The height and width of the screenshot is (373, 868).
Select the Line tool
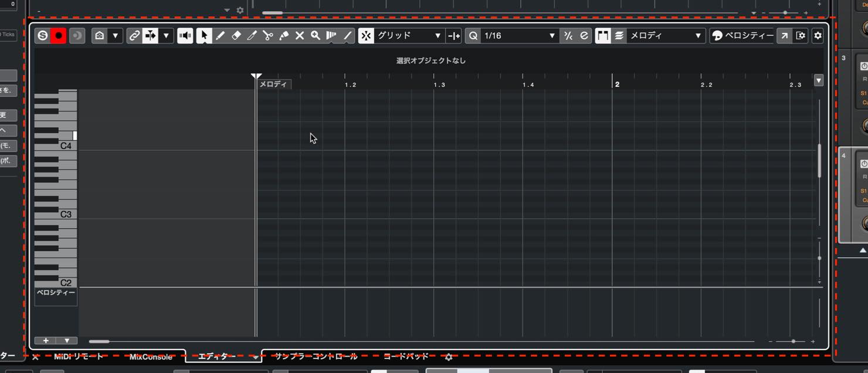click(348, 36)
